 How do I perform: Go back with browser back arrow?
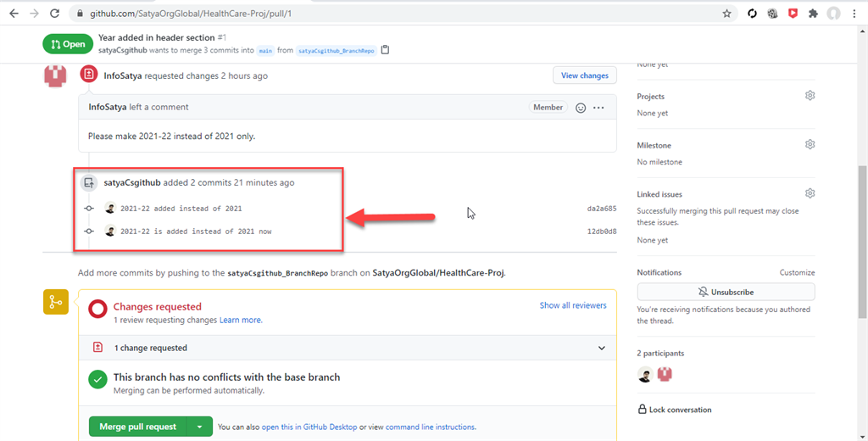click(14, 14)
